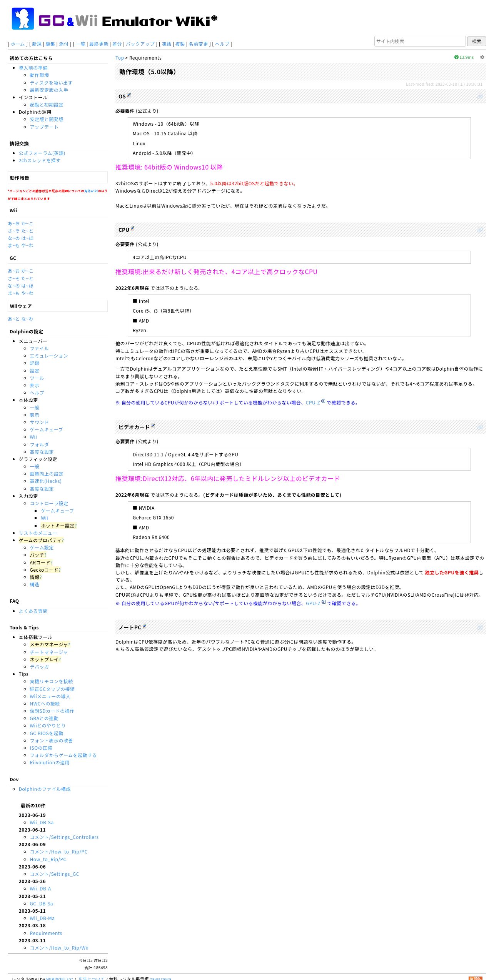
Task: Open WIKIWIKI.jp link in footer
Action: 60,978
